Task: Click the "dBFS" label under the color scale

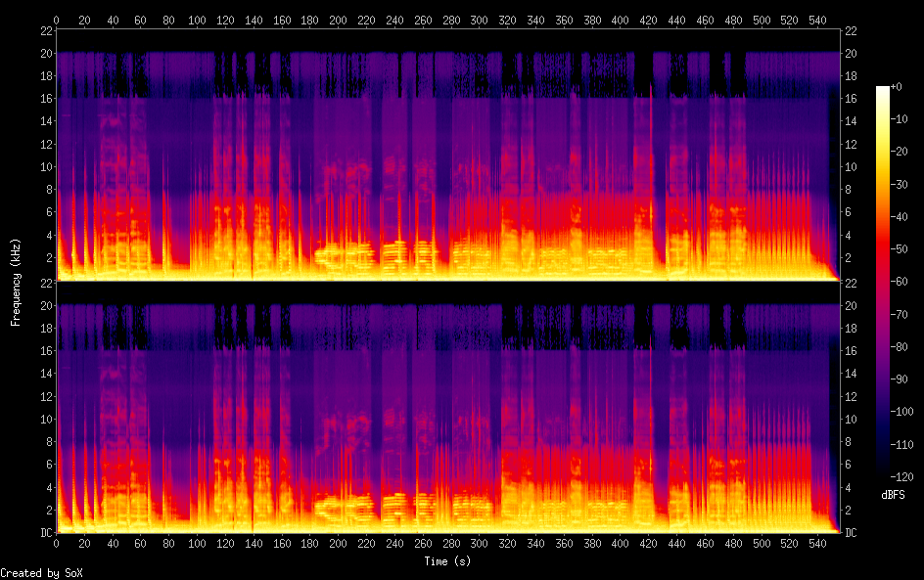Action: 893,495
